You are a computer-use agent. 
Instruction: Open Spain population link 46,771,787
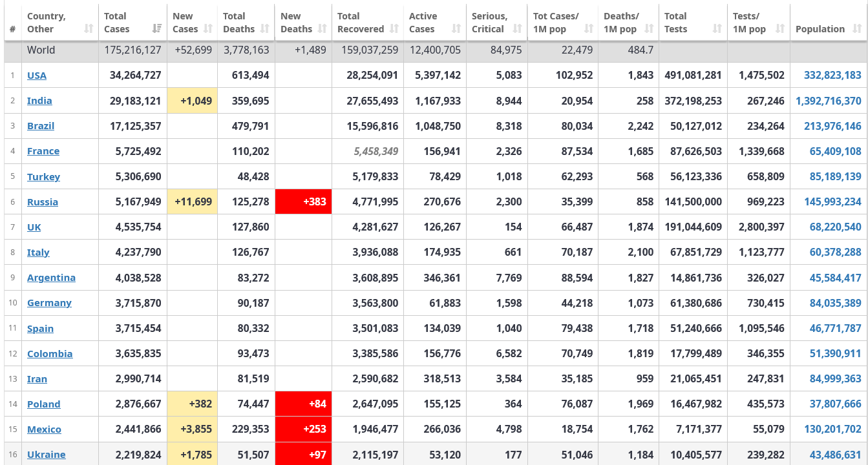pyautogui.click(x=836, y=329)
